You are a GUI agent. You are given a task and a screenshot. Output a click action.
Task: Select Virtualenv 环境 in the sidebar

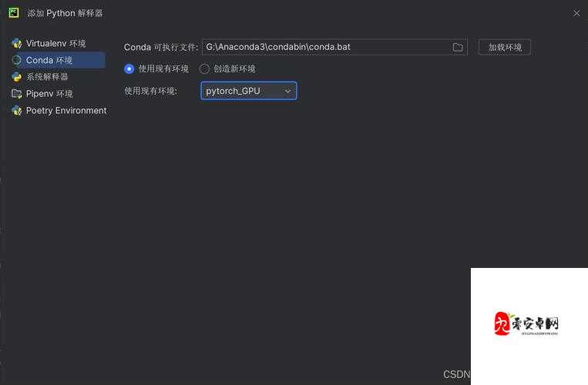[49, 43]
